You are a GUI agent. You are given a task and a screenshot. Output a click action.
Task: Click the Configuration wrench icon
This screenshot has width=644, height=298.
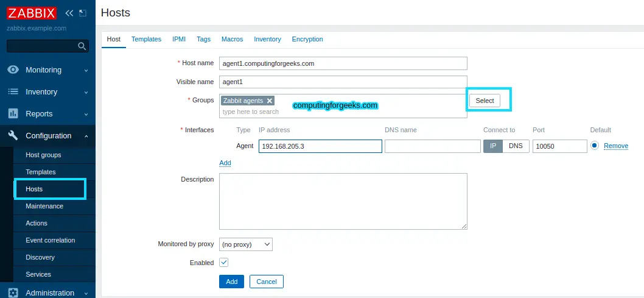coord(13,136)
